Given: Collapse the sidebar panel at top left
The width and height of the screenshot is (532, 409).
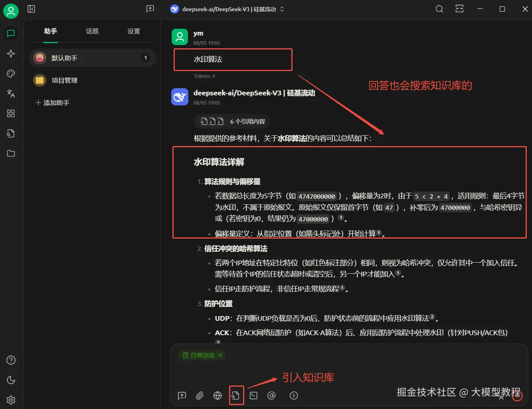Looking at the screenshot, I should pyautogui.click(x=31, y=9).
